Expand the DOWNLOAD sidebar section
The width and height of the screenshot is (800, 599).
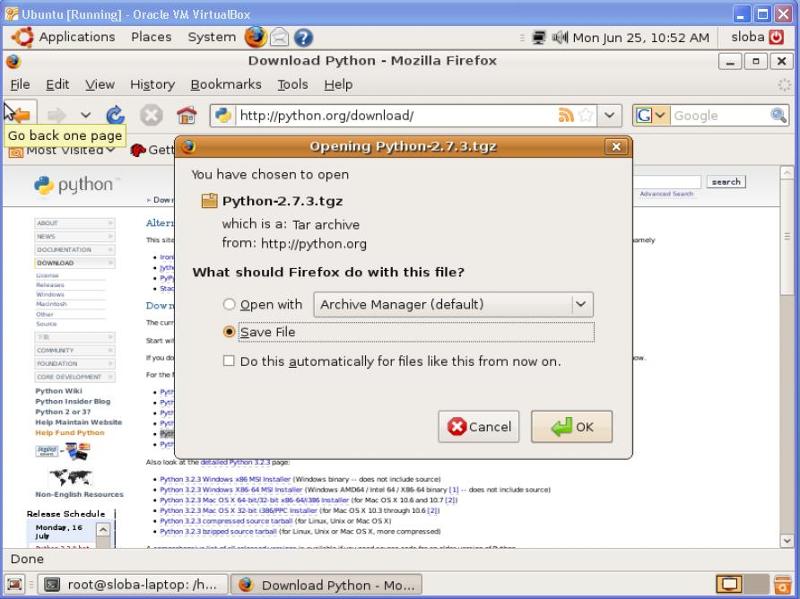(x=74, y=263)
